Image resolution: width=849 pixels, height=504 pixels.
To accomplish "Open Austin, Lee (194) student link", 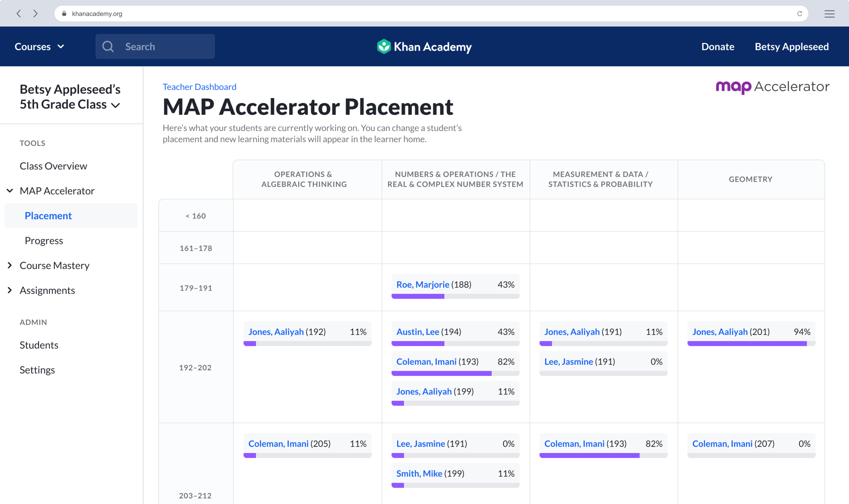I will coord(418,332).
